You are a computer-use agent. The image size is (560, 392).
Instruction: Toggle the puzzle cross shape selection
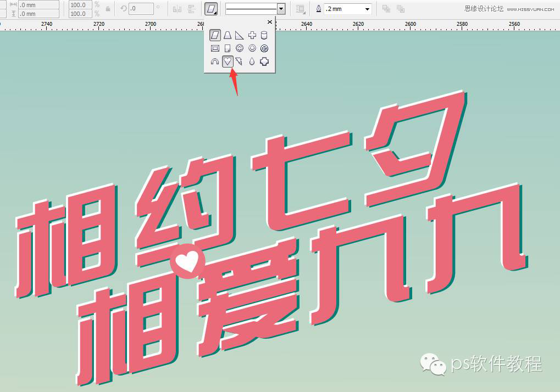coord(264,61)
